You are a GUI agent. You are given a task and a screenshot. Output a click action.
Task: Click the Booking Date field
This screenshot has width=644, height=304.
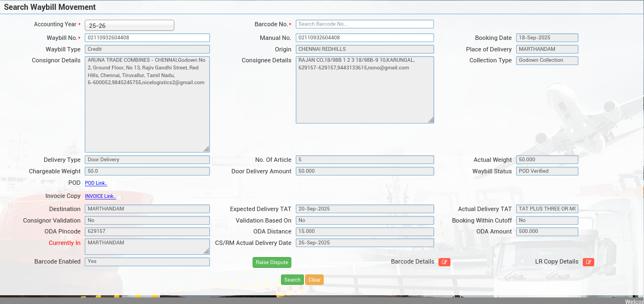[x=547, y=38]
